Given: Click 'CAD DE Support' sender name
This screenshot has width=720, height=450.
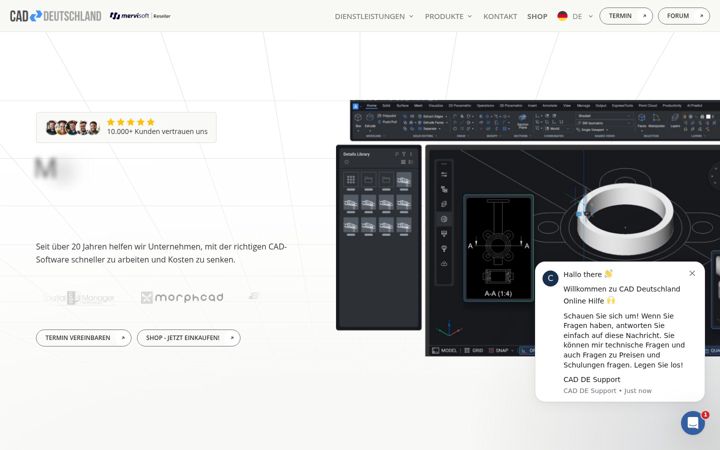Looking at the screenshot, I should tap(591, 380).
